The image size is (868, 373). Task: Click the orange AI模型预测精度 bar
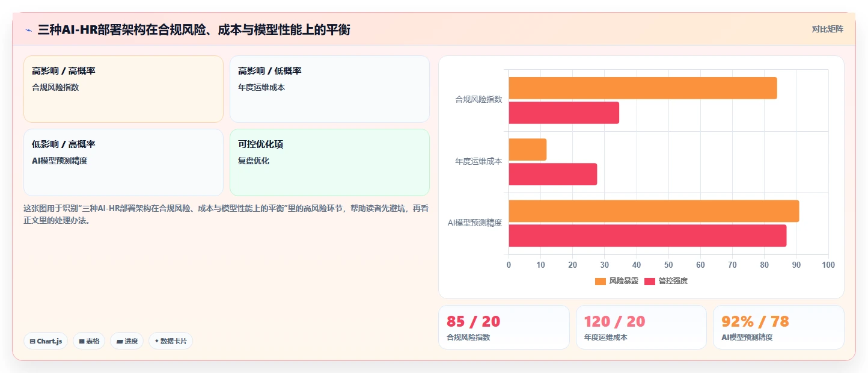tap(654, 211)
